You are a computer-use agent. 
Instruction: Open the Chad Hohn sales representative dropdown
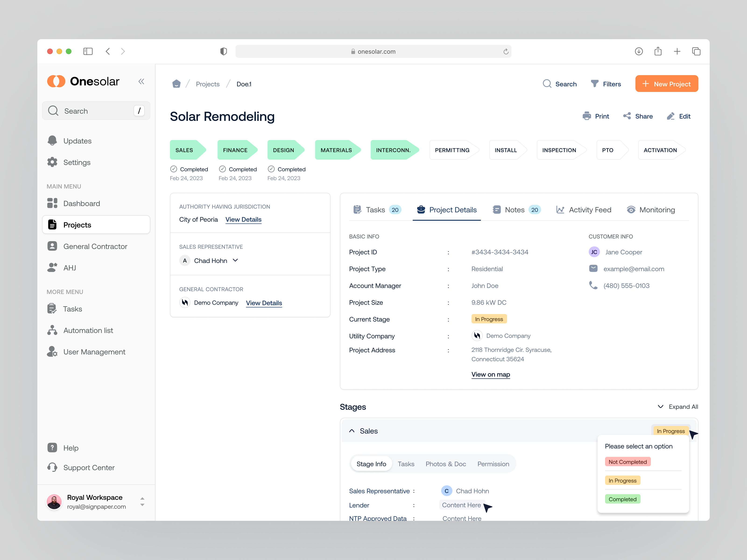[x=236, y=260]
